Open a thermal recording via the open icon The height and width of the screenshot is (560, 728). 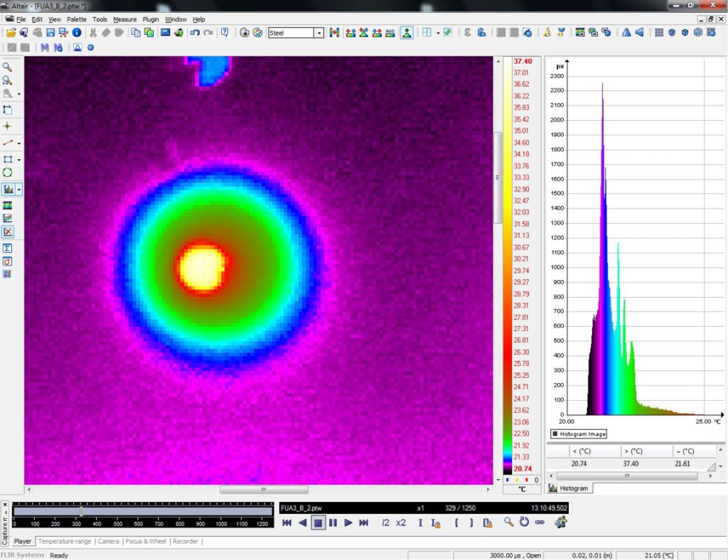pyautogui.click(x=11, y=33)
